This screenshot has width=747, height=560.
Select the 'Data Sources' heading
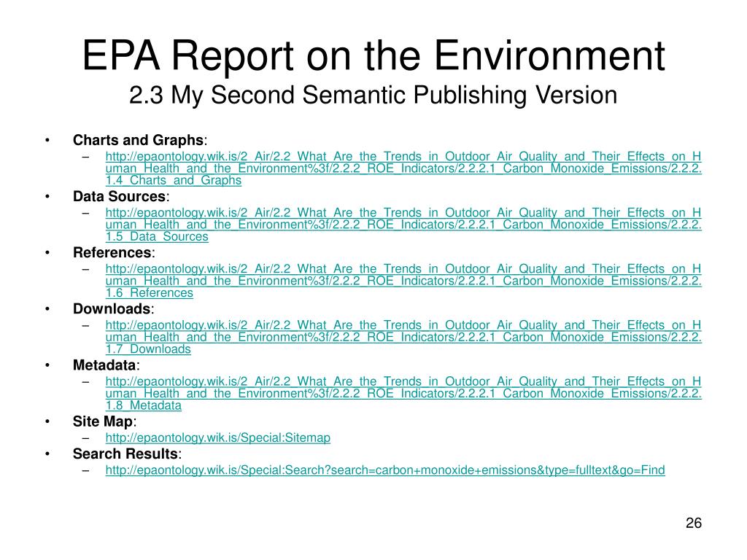click(121, 196)
